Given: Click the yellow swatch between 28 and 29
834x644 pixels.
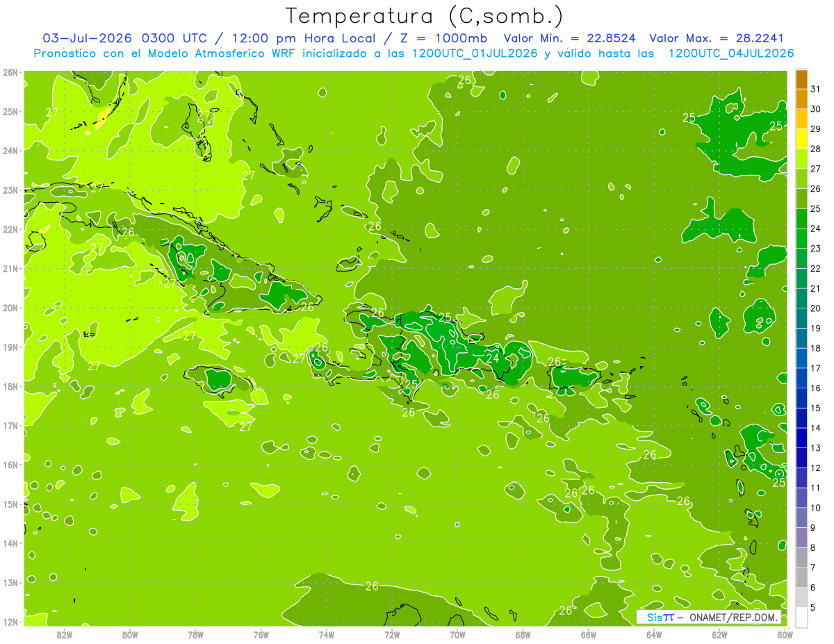Looking at the screenshot, I should [x=801, y=139].
